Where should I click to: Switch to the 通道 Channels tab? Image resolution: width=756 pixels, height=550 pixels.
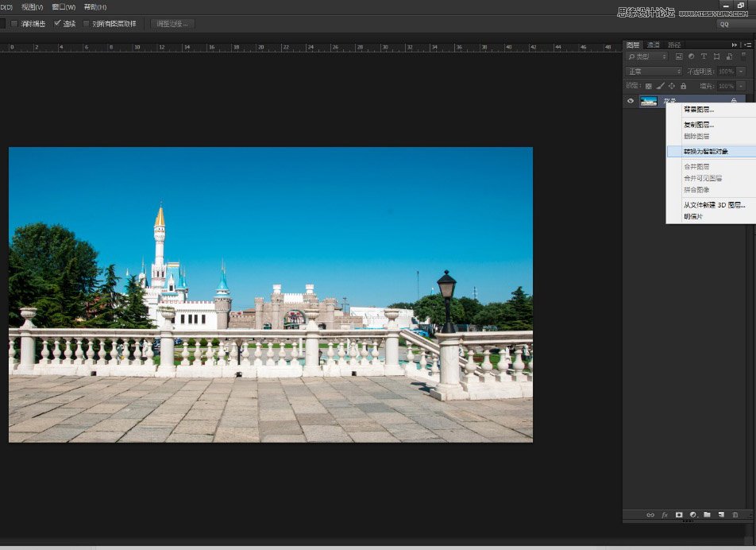(x=654, y=45)
